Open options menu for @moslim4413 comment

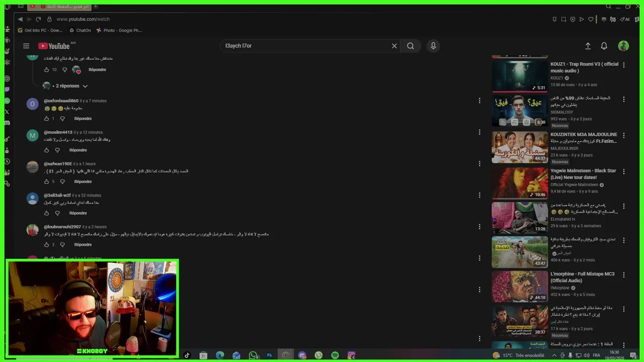479,132
